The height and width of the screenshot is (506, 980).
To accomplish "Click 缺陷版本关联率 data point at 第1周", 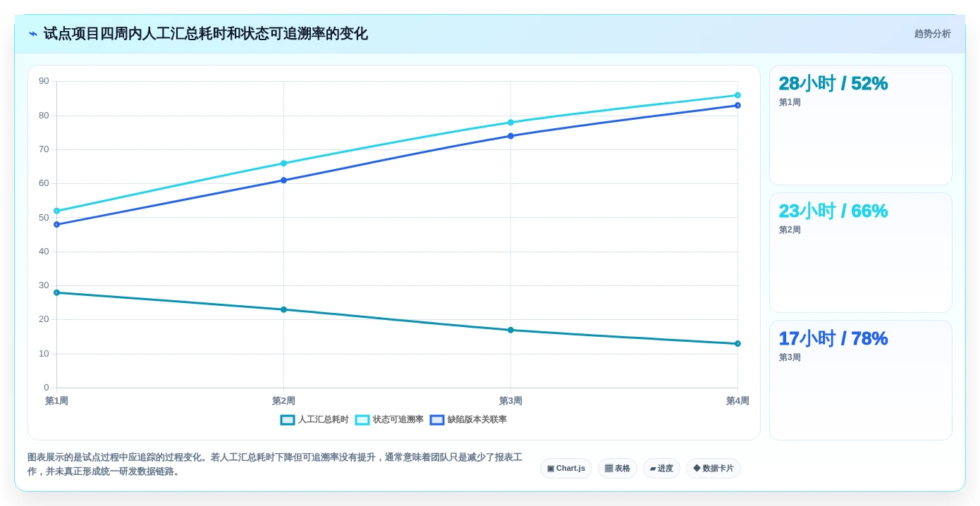I will (57, 225).
